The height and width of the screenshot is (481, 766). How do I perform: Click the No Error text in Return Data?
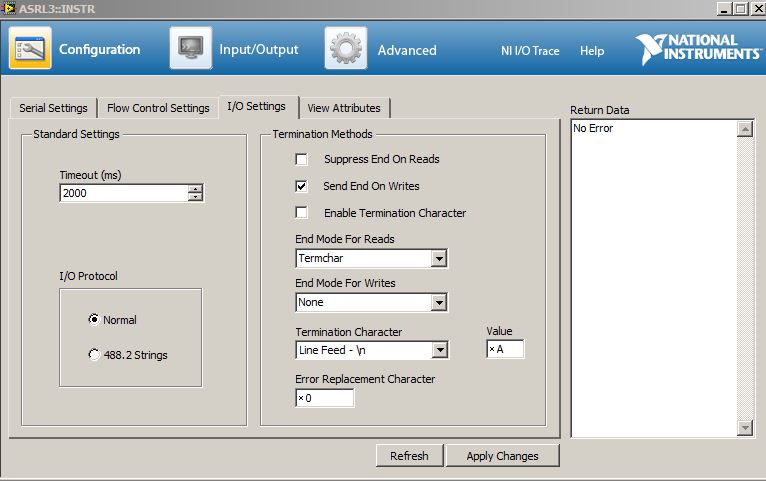[x=593, y=128]
